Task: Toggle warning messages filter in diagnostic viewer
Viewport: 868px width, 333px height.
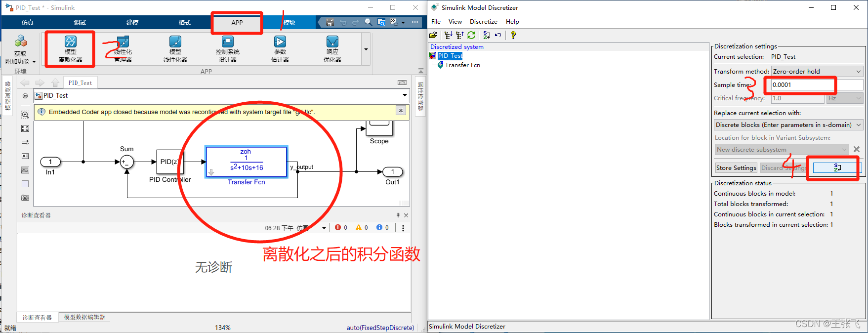Action: 362,228
